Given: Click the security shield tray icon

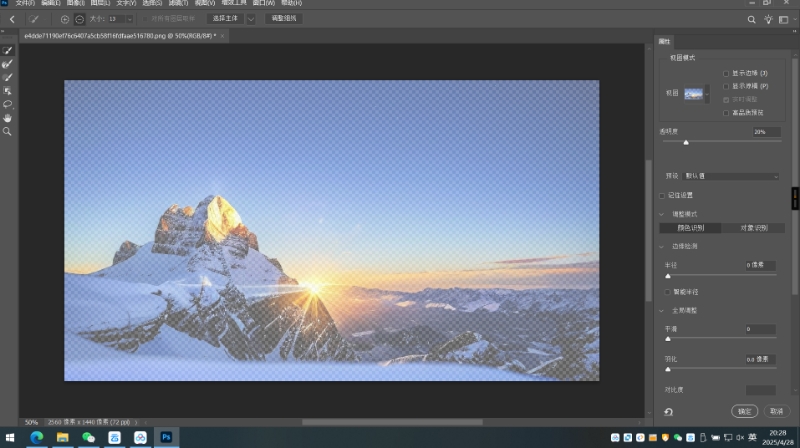Looking at the screenshot, I should pos(665,437).
